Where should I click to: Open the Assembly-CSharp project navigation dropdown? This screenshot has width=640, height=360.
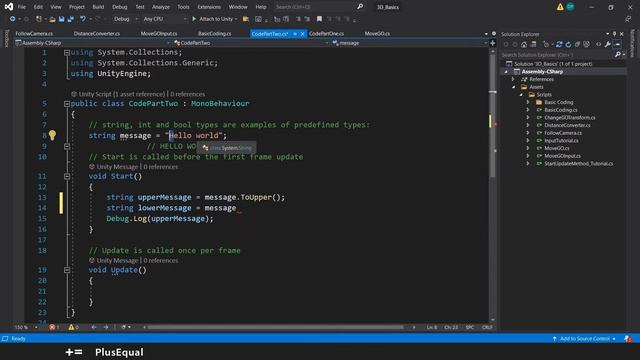click(x=93, y=43)
